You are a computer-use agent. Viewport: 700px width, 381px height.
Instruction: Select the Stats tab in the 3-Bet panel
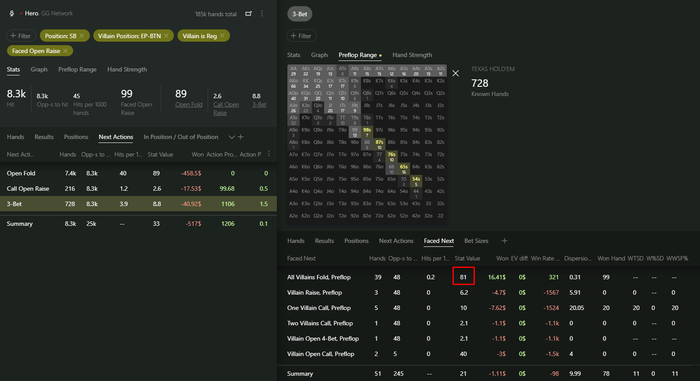pos(293,55)
